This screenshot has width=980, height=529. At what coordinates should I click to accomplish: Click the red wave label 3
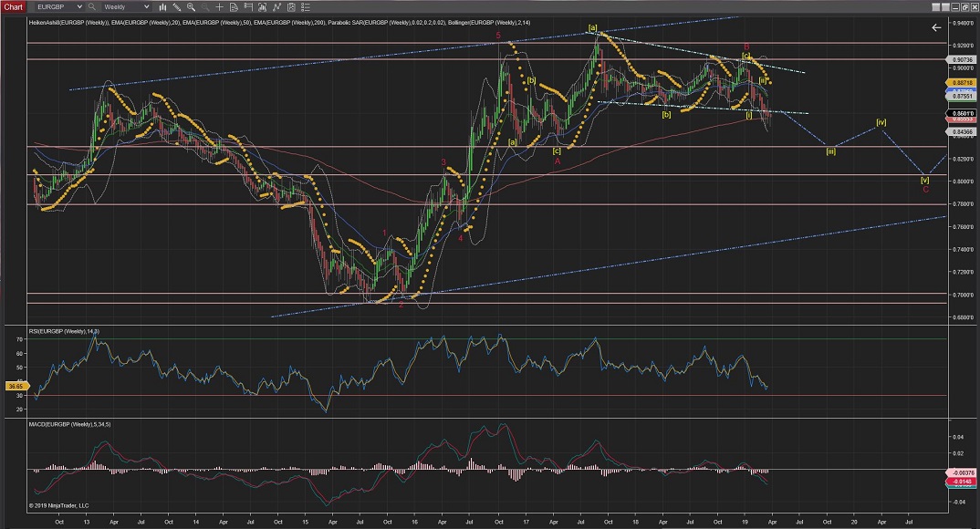click(443, 162)
